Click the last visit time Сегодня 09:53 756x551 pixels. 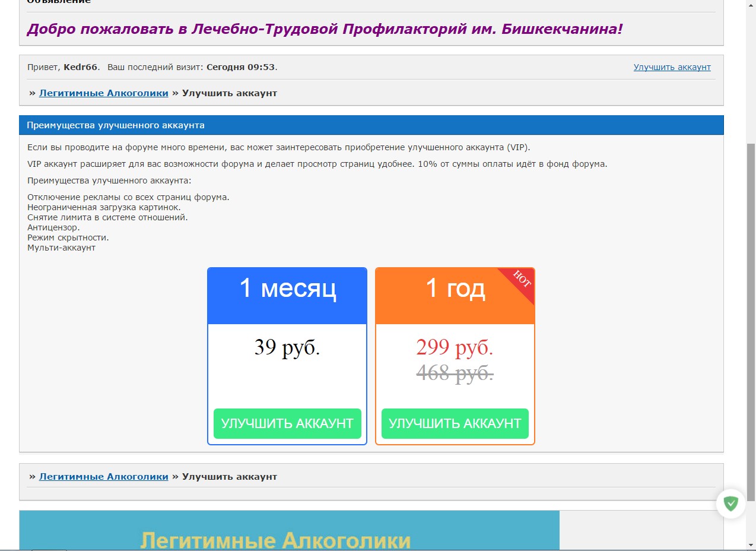[x=241, y=67]
